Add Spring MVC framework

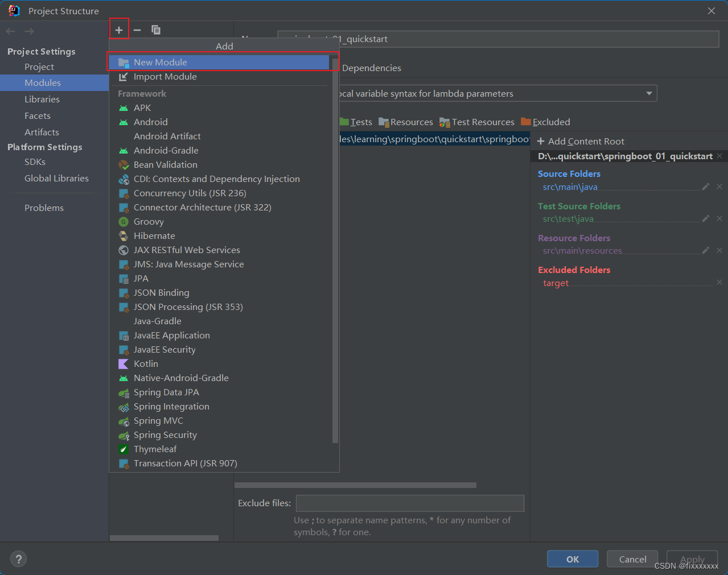(x=219, y=420)
